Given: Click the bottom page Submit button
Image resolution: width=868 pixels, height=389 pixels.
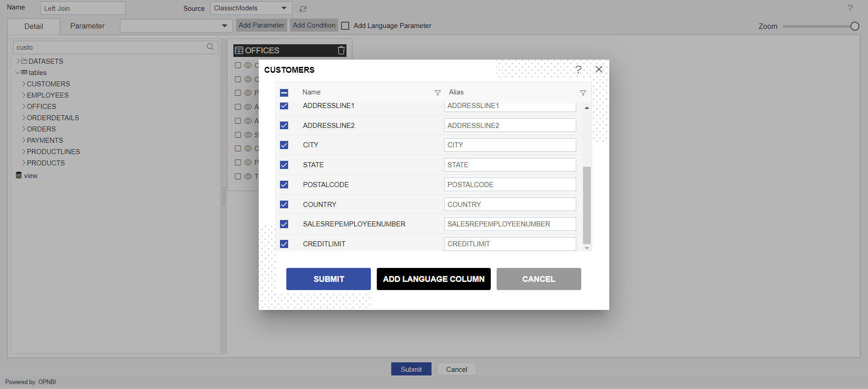Looking at the screenshot, I should [411, 369].
